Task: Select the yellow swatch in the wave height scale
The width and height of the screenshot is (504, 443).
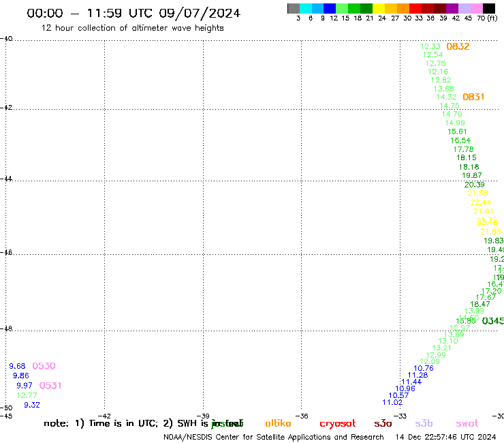Action: click(379, 8)
